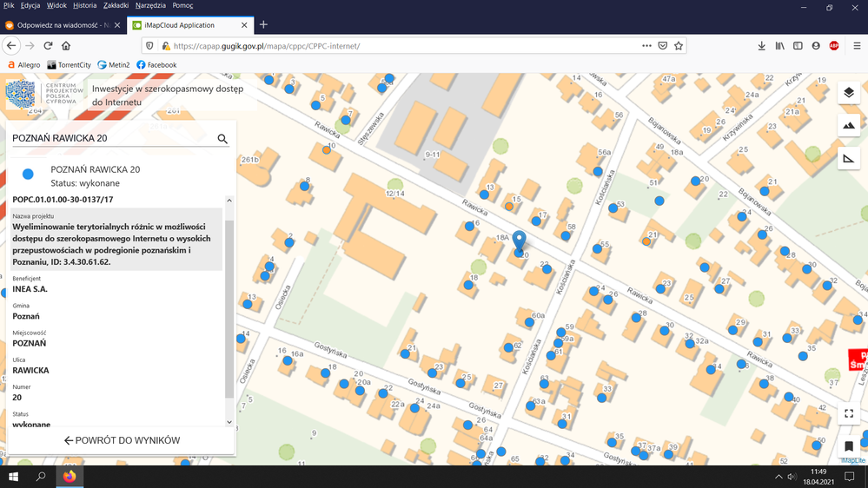The image size is (868, 488).
Task: Open the map layers panel
Action: (849, 93)
